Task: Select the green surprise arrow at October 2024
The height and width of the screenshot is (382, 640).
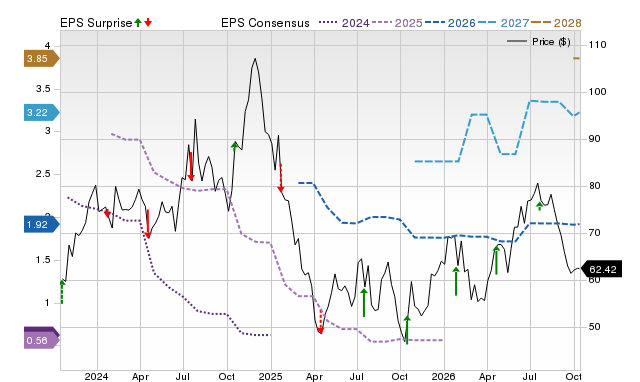Action: coord(234,147)
